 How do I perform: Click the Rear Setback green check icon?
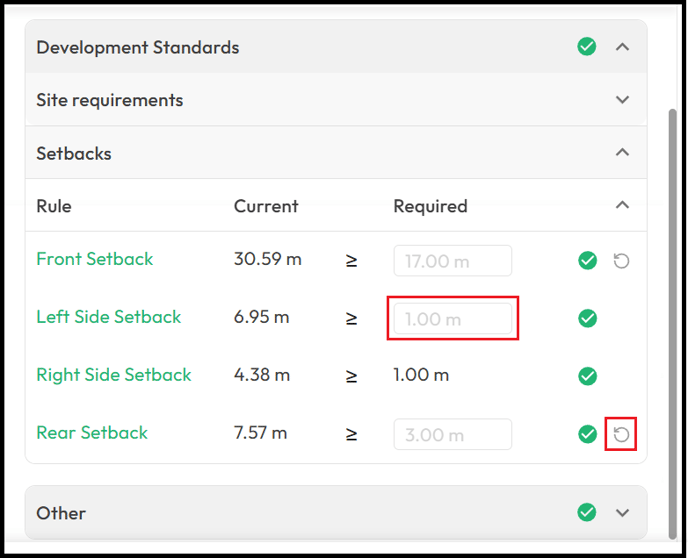coord(588,434)
